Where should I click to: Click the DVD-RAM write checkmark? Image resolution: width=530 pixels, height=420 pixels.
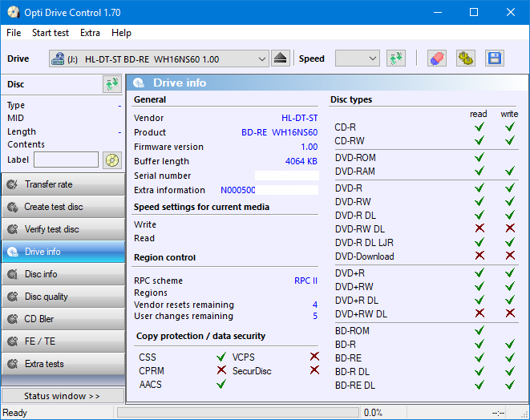click(510, 171)
